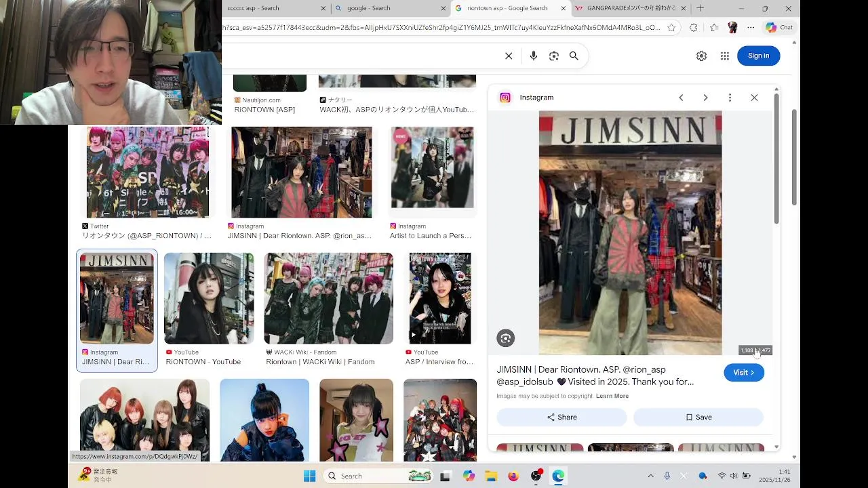Close the GANGPARADE tab

683,8
